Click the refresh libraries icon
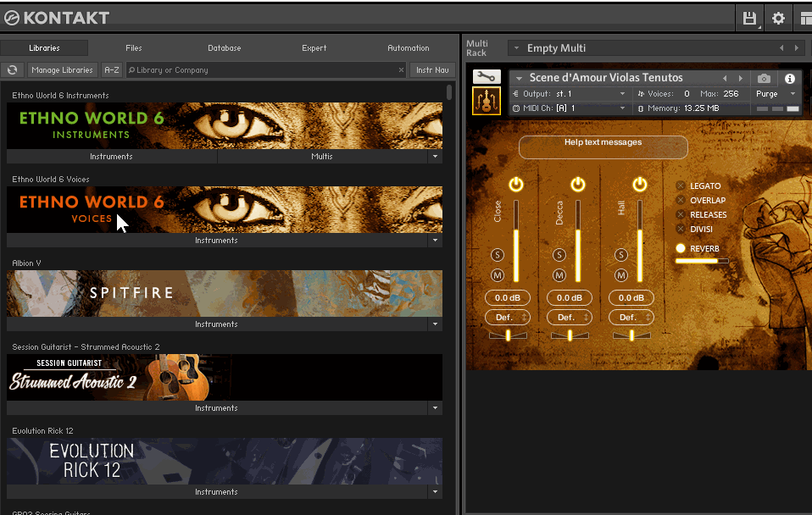 13,69
